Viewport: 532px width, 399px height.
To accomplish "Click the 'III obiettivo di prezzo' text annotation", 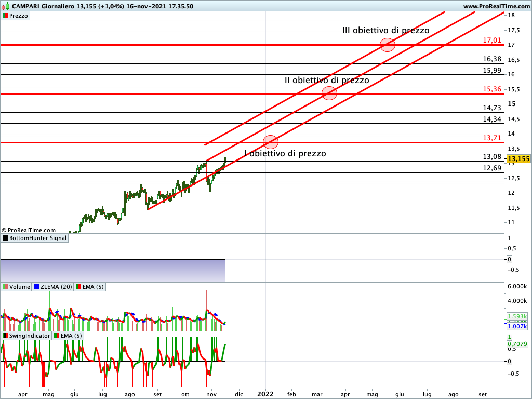I will point(385,31).
